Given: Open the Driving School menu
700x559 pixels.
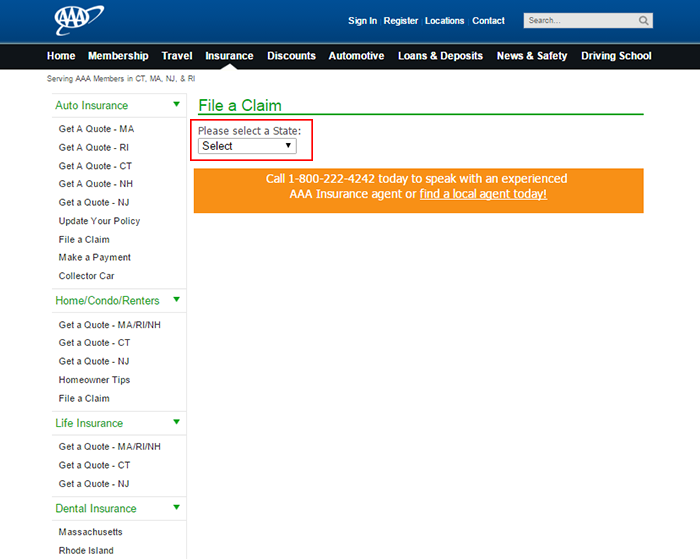Looking at the screenshot, I should coord(616,56).
